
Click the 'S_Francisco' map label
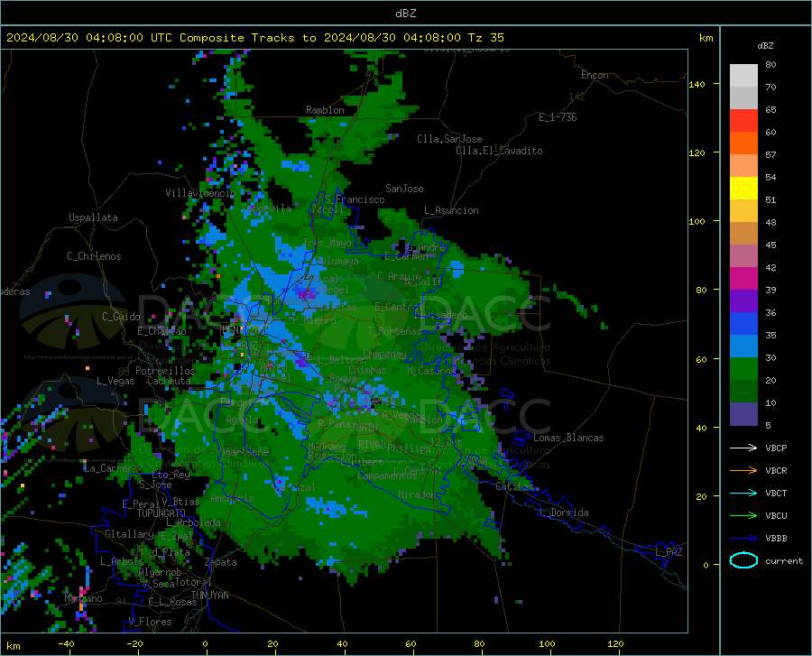coord(355,199)
